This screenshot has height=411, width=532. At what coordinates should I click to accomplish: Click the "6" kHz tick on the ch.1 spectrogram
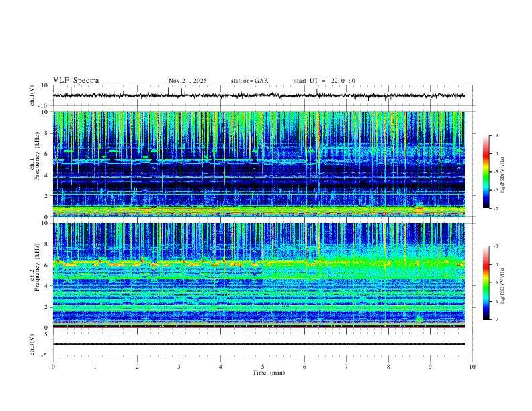(x=46, y=154)
